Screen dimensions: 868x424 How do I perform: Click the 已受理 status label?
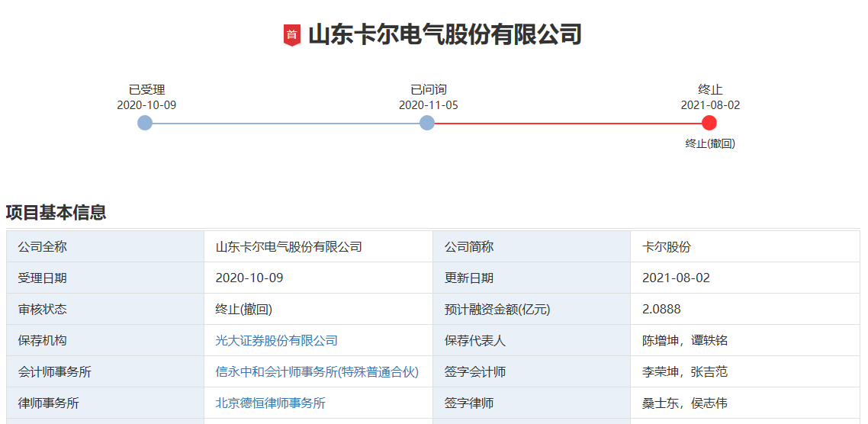[x=146, y=90]
